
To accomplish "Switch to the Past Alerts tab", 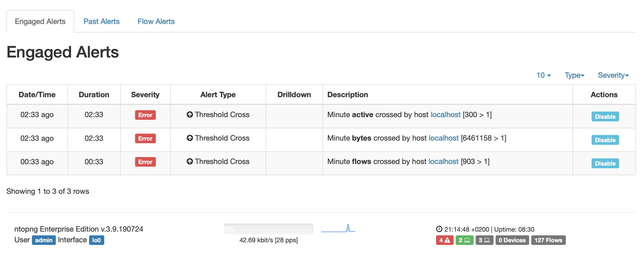I will [102, 21].
